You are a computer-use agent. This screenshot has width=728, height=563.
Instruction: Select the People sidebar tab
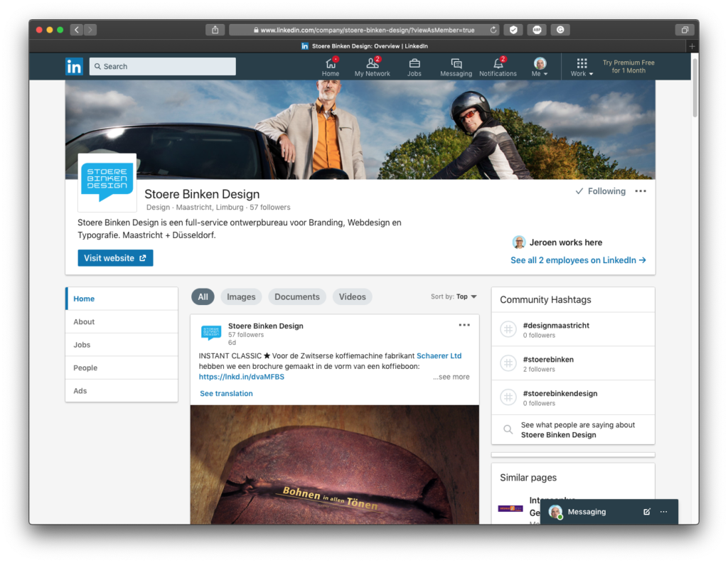[122, 368]
